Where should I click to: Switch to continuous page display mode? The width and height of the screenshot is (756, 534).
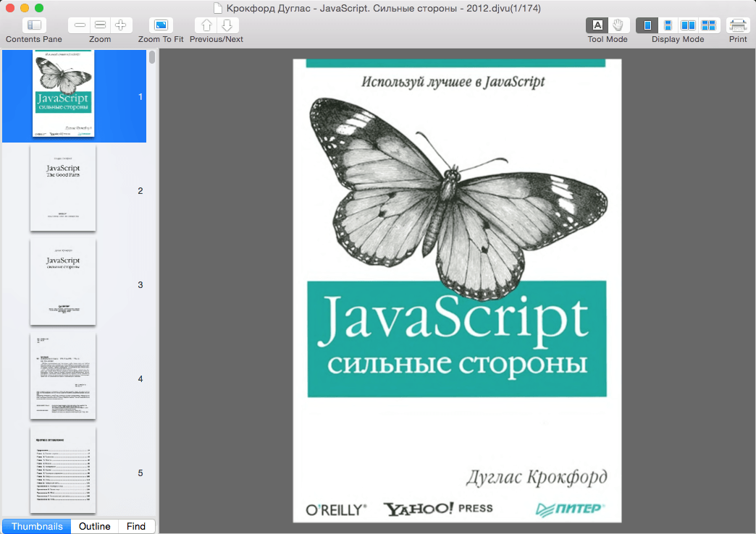pos(668,25)
